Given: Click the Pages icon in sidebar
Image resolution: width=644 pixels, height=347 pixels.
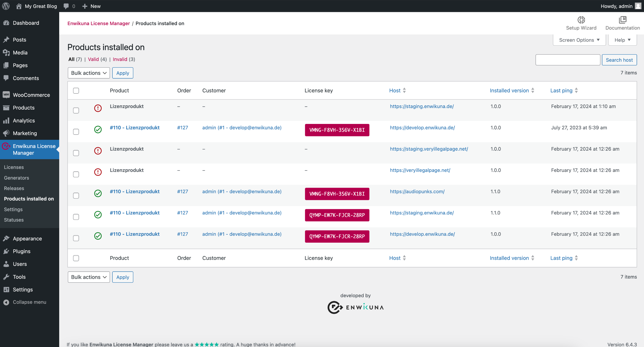Looking at the screenshot, I should 6,65.
